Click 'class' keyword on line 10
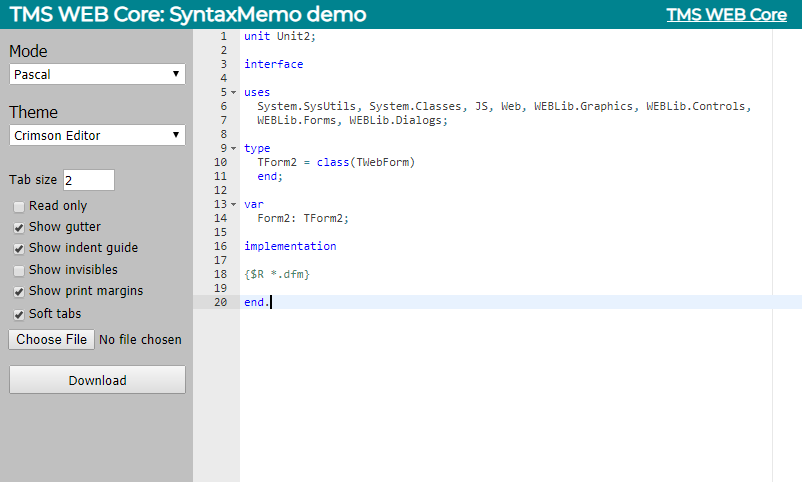The width and height of the screenshot is (802, 482). (332, 162)
